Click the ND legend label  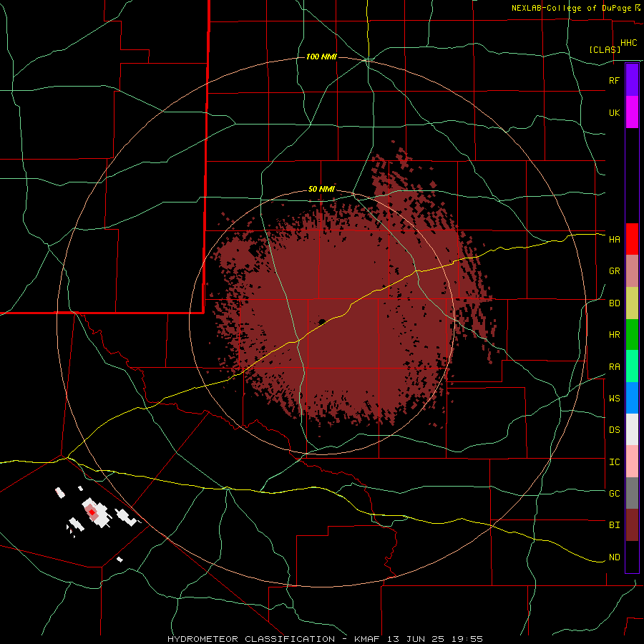tap(614, 557)
